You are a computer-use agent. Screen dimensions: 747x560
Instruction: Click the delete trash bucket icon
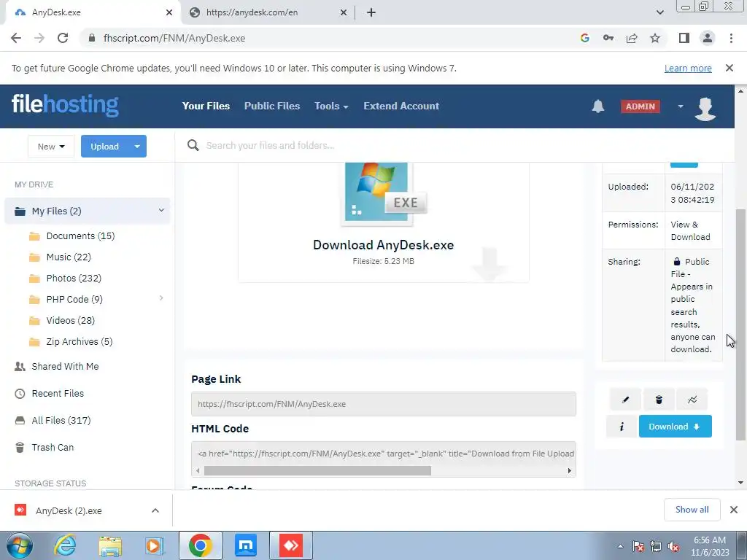pyautogui.click(x=659, y=400)
